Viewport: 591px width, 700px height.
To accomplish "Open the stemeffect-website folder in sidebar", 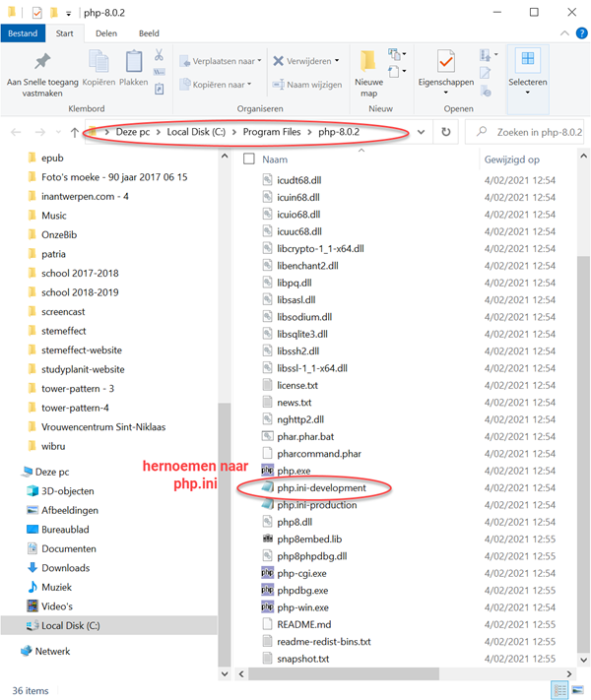I will tap(82, 350).
